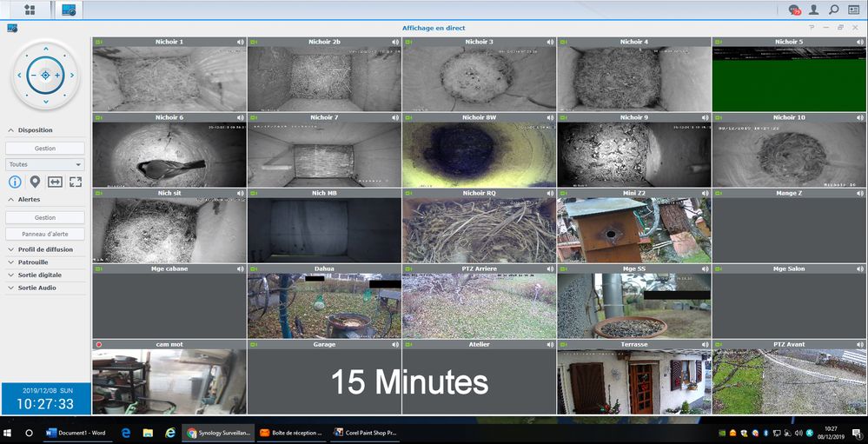Click the info icon under Disposition
The width and height of the screenshot is (868, 444).
click(15, 182)
